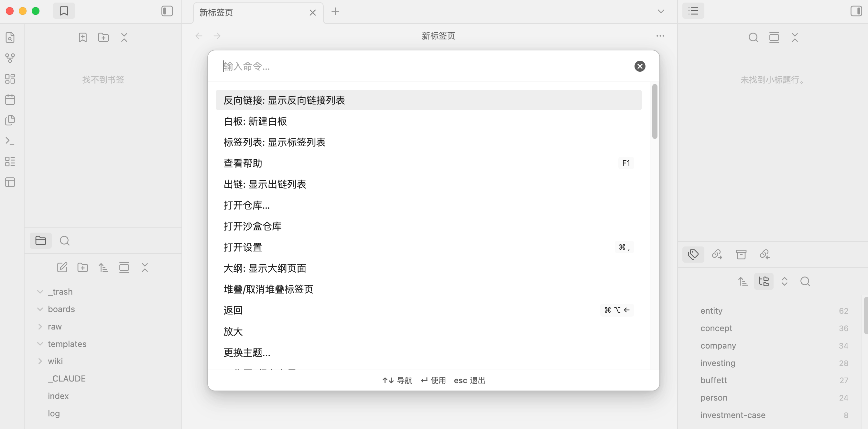868x429 pixels.
Task: Click the command input field 输入命令
Action: [x=425, y=66]
